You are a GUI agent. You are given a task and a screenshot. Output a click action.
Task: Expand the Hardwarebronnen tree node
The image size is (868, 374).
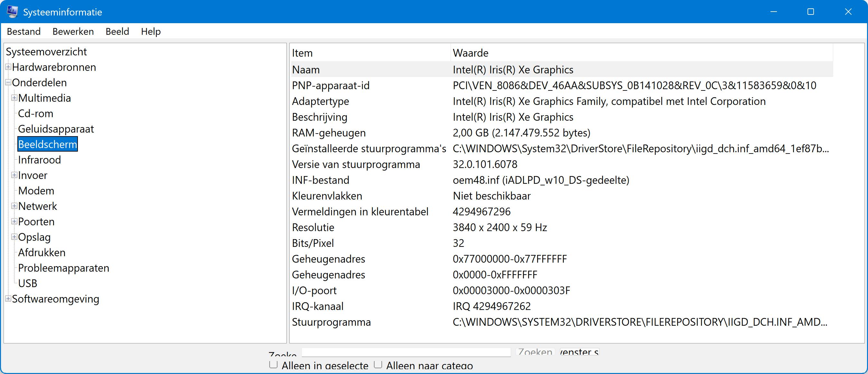[8, 67]
